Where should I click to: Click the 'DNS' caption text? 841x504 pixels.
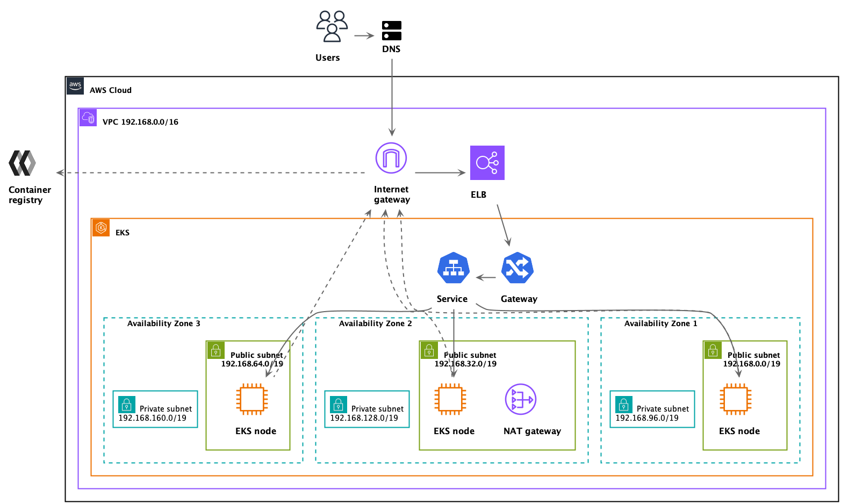391,49
